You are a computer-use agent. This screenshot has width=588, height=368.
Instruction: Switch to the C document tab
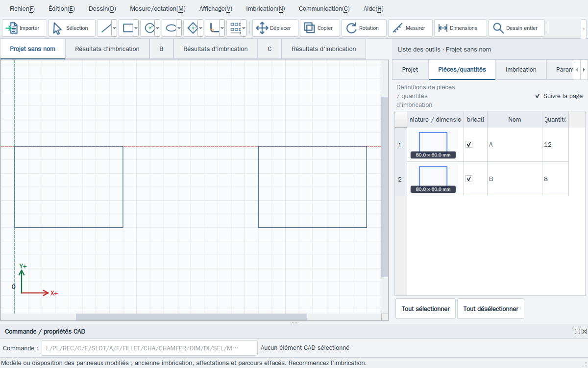pyautogui.click(x=269, y=49)
